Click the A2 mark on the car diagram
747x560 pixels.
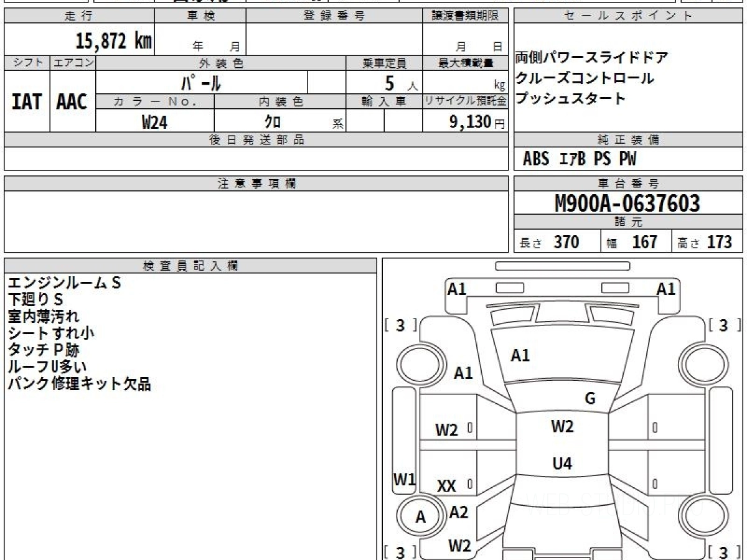(x=459, y=512)
